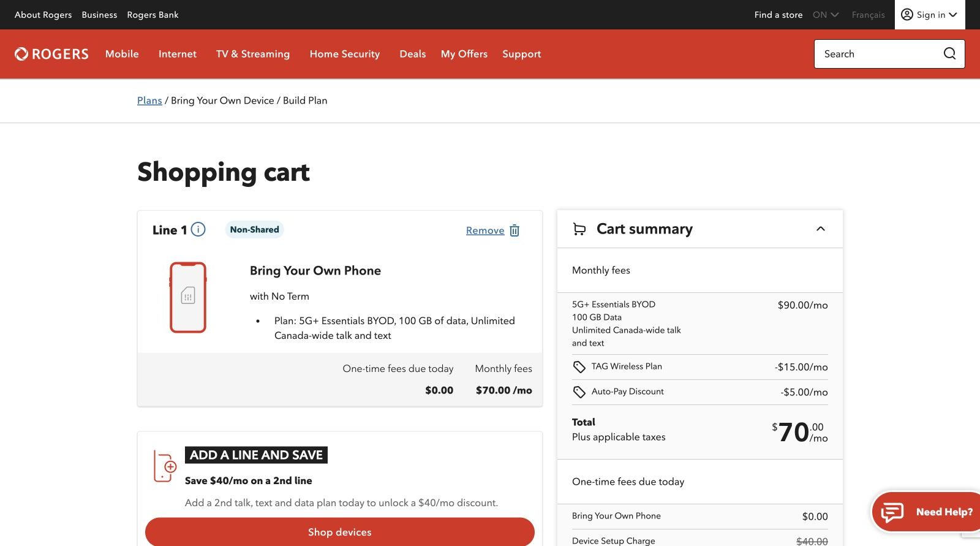Open the ON province dropdown

[826, 15]
